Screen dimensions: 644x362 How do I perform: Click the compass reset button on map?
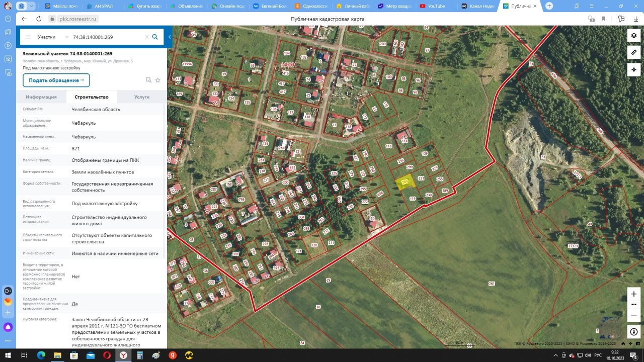tap(633, 332)
